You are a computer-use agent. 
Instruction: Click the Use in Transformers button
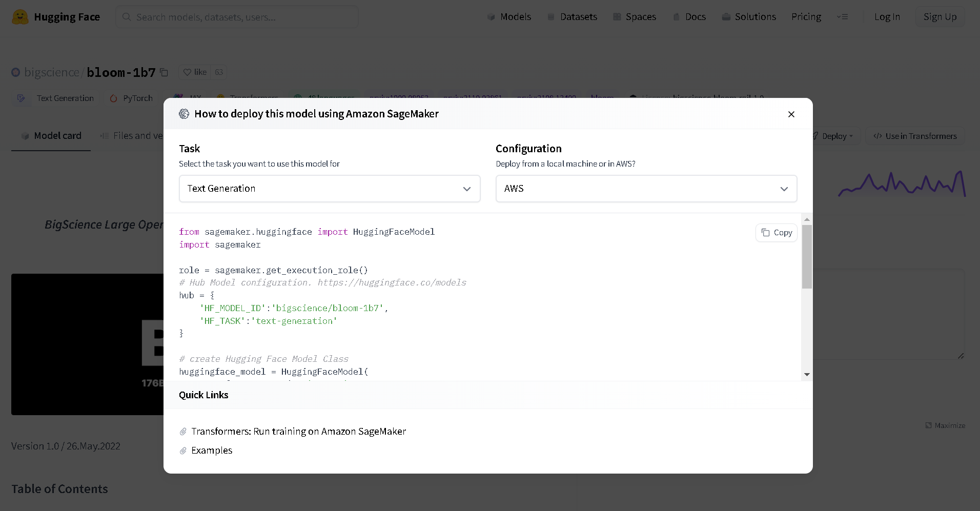click(x=915, y=136)
